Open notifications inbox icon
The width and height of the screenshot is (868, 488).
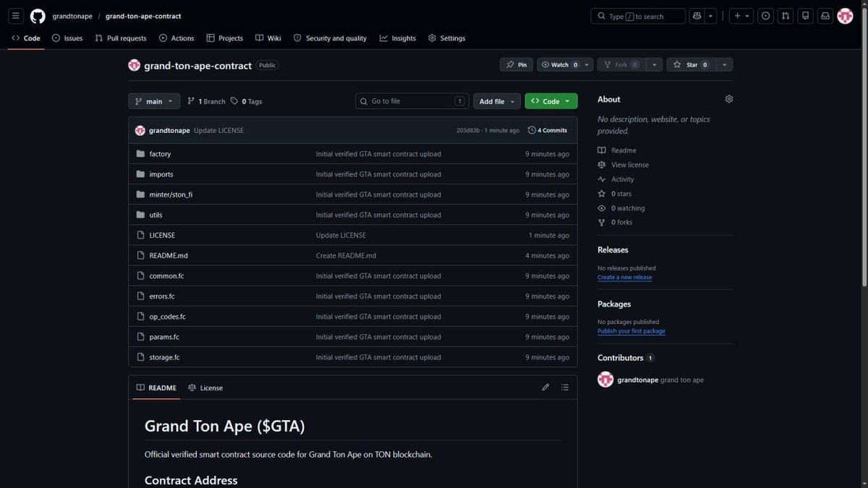825,16
